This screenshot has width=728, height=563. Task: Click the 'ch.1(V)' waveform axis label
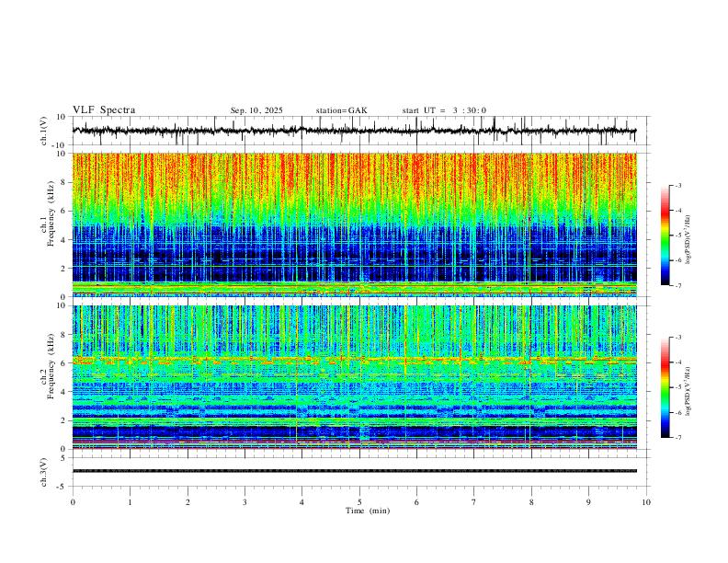[x=44, y=131]
